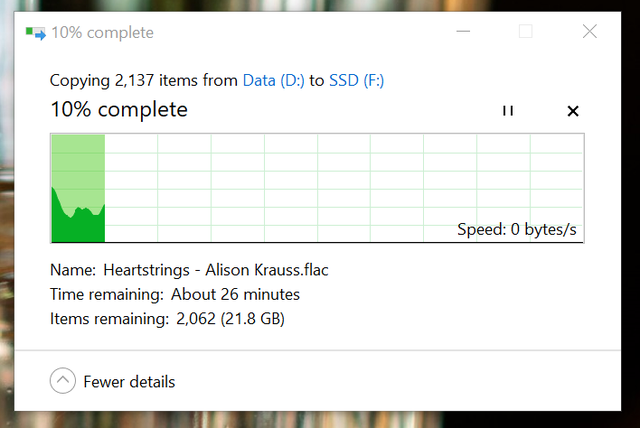This screenshot has width=640, height=428.
Task: Click the items remaining 2,062 (21.8 GB) text
Action: pos(230,319)
